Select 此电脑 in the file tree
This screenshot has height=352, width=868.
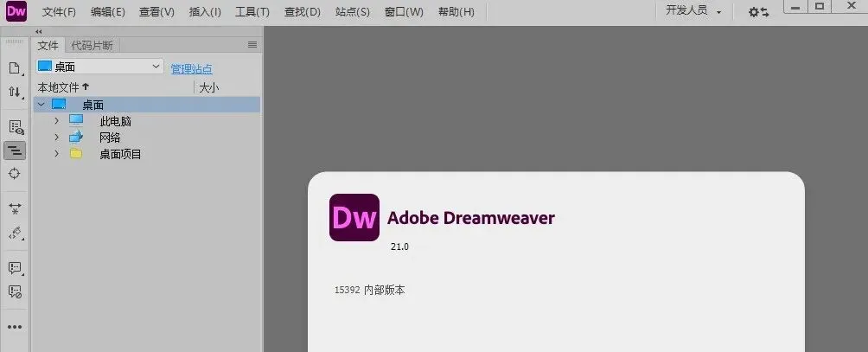click(x=115, y=121)
